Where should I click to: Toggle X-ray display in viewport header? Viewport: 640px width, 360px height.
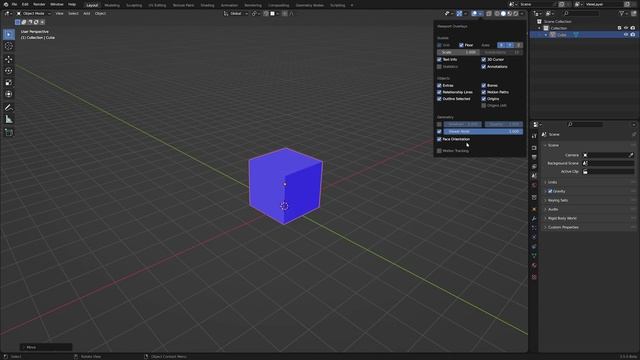pyautogui.click(x=489, y=13)
